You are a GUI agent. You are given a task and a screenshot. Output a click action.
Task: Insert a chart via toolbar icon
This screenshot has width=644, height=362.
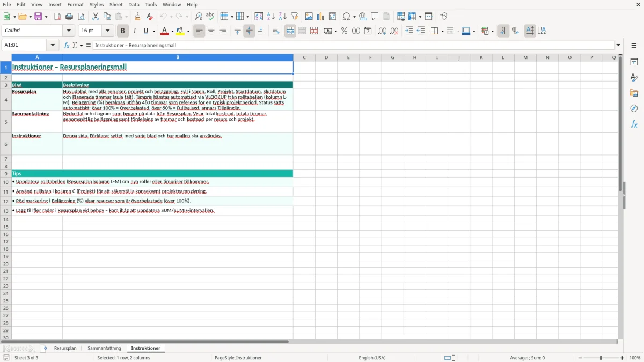coord(321,17)
